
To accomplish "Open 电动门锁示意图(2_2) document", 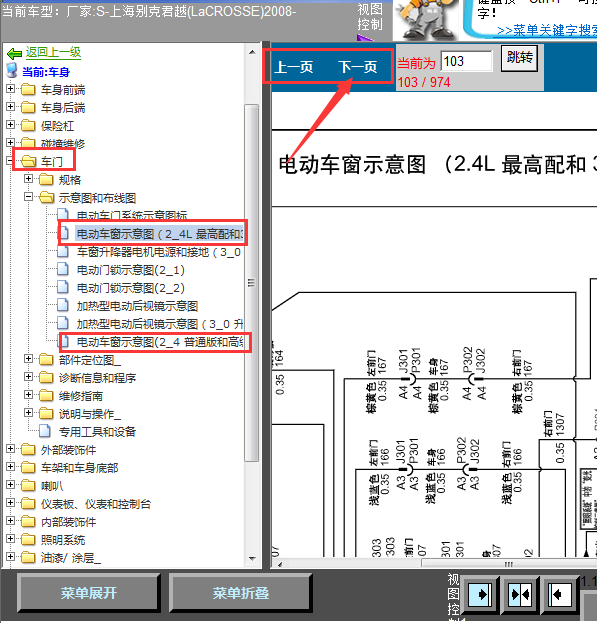I will click(131, 288).
